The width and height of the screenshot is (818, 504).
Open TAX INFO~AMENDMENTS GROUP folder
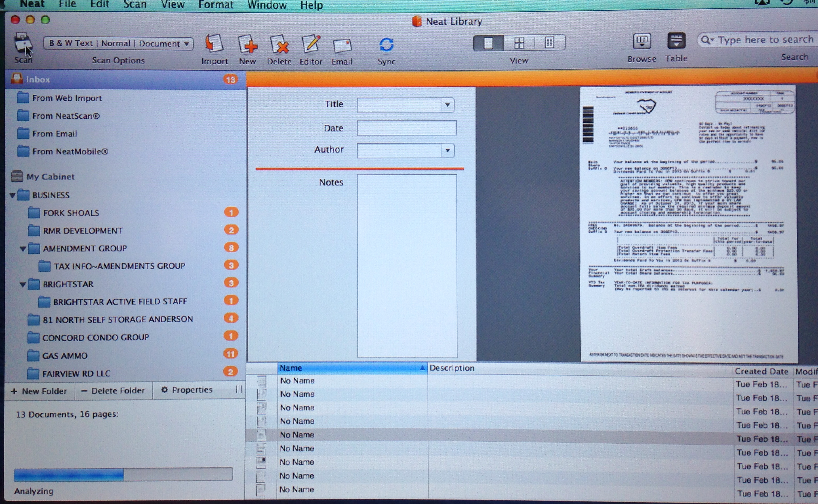(112, 266)
